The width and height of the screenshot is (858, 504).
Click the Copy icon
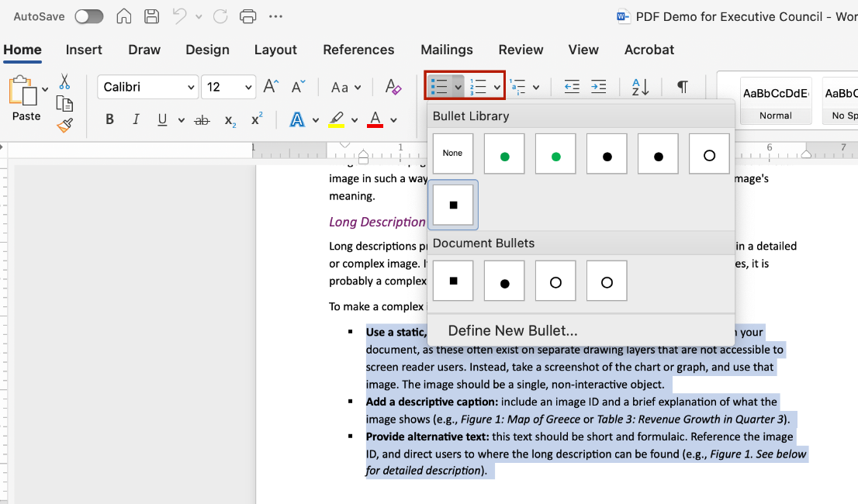[64, 102]
